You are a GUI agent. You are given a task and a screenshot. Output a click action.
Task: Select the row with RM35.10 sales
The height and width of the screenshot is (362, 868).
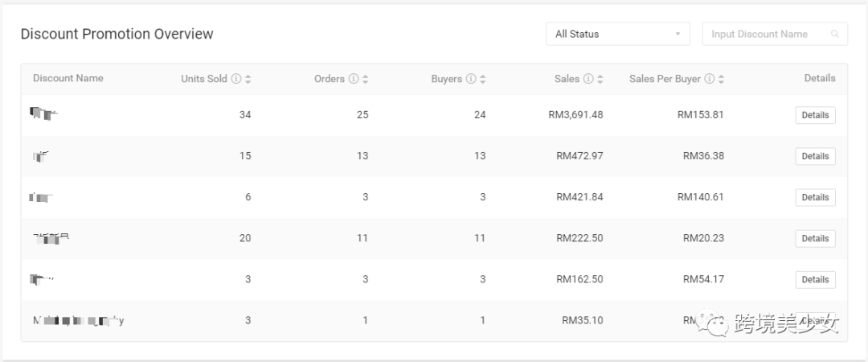434,320
